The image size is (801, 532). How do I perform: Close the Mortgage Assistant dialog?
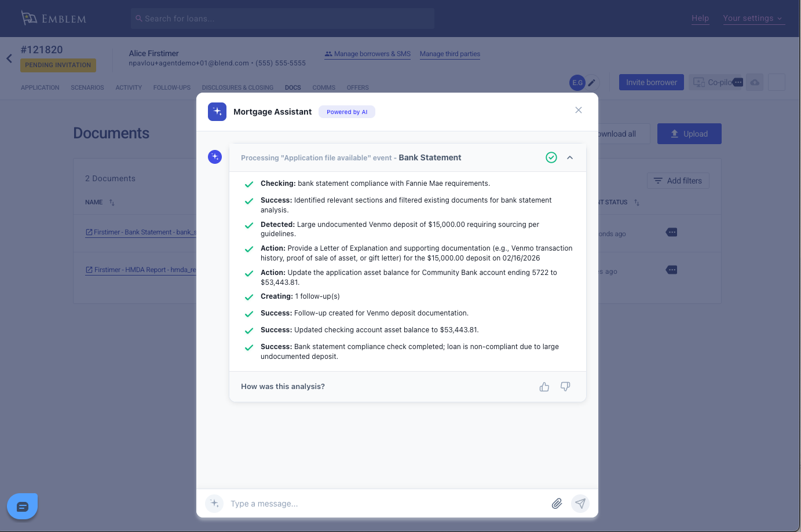tap(579, 110)
